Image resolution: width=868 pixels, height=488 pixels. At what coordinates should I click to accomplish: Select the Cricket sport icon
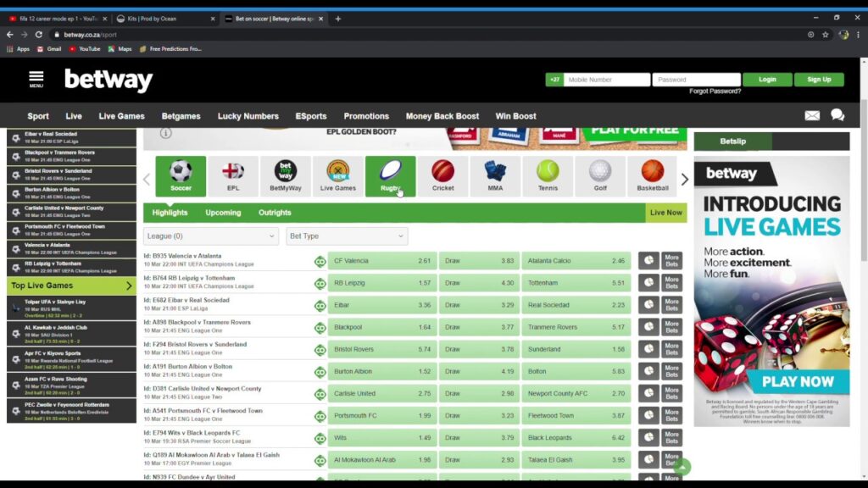tap(442, 176)
